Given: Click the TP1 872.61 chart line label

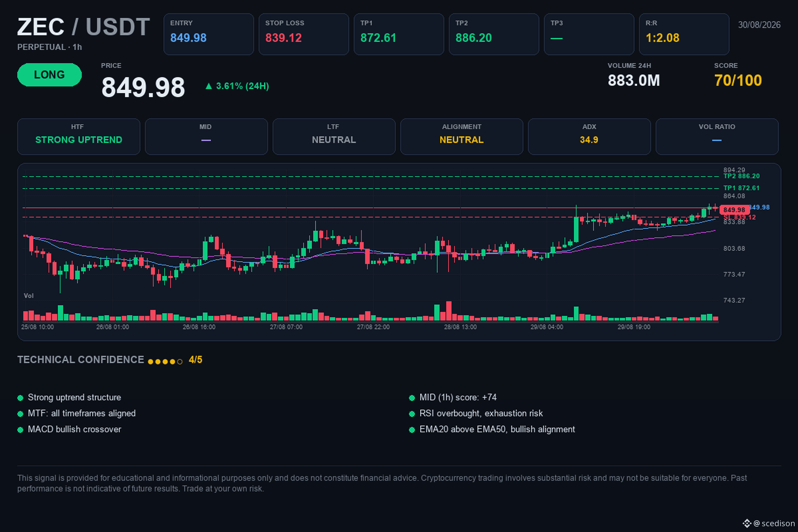Looking at the screenshot, I should coord(741,188).
